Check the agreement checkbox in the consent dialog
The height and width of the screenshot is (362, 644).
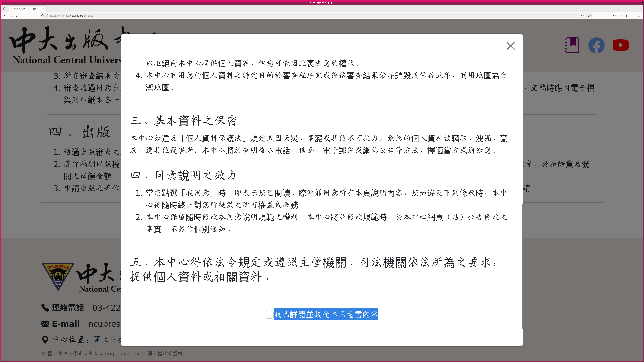(269, 315)
